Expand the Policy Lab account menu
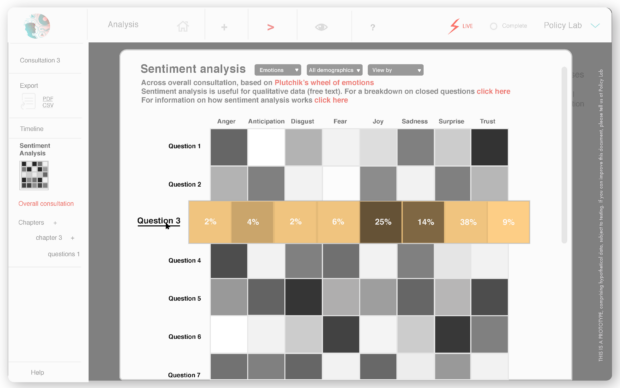Image resolution: width=620 pixels, height=388 pixels. tap(595, 26)
